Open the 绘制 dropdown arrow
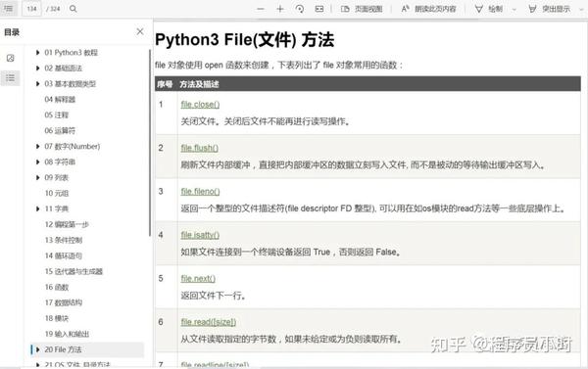Screen dimensions: 588x369 514,9
